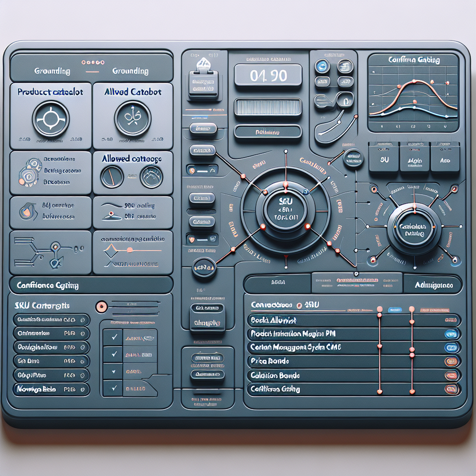
Task: Click the central SKU dial hub
Action: 285,209
